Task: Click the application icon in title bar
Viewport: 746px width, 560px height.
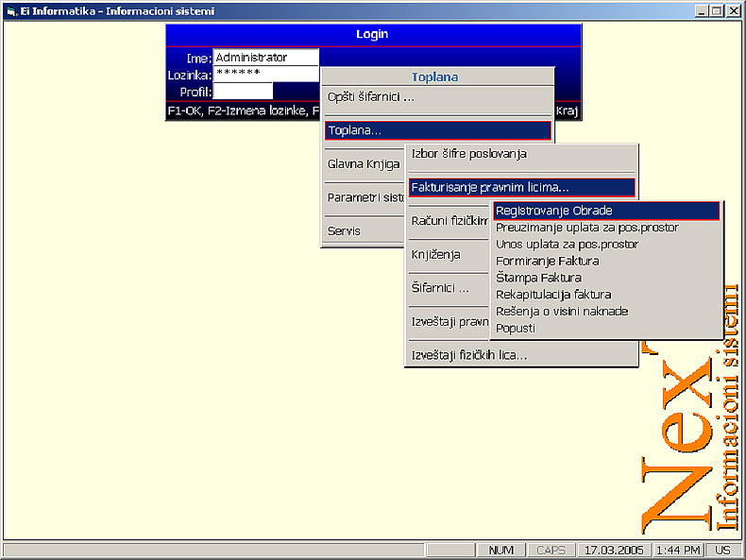Action: point(11,11)
